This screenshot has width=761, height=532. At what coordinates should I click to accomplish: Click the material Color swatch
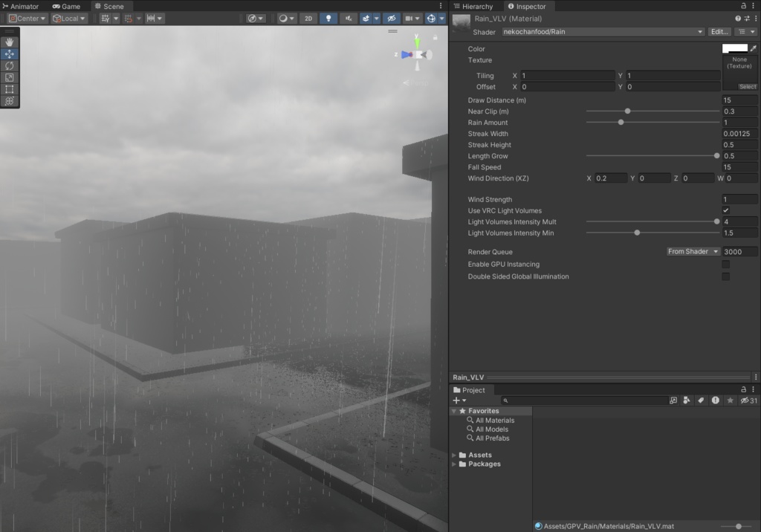(x=736, y=48)
